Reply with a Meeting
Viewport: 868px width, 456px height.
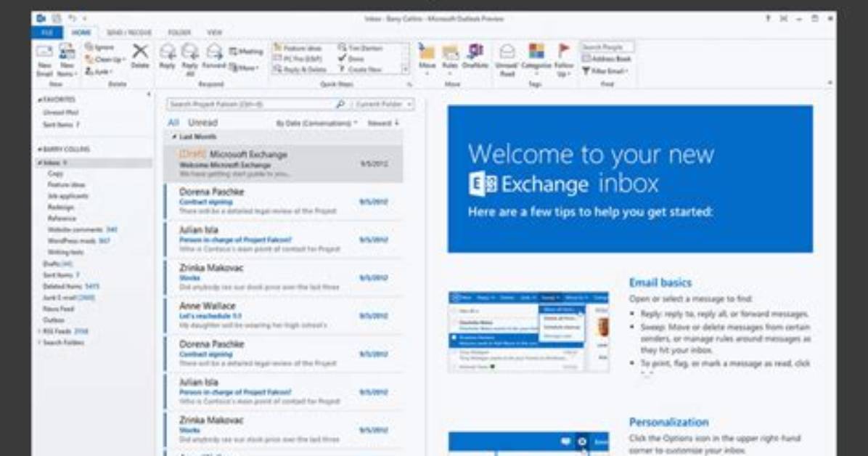(x=246, y=52)
